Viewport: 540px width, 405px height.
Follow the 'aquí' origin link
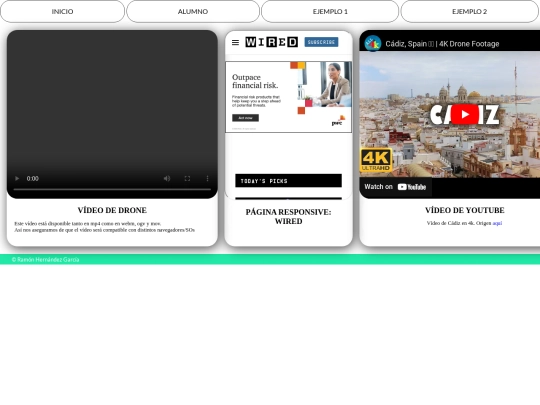click(x=497, y=223)
